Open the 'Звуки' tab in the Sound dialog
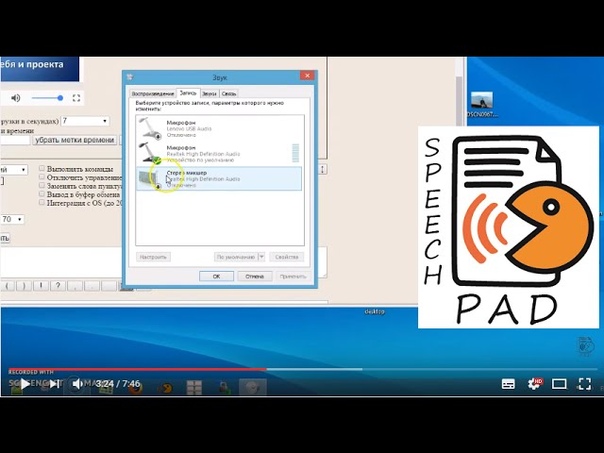Screen dimensions: 604x453 point(210,93)
